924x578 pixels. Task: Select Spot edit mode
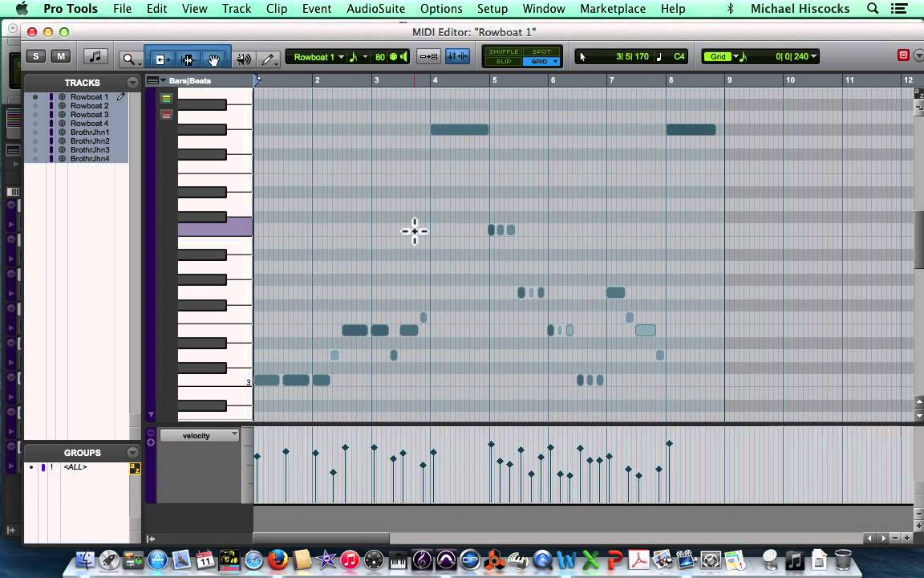pyautogui.click(x=541, y=51)
